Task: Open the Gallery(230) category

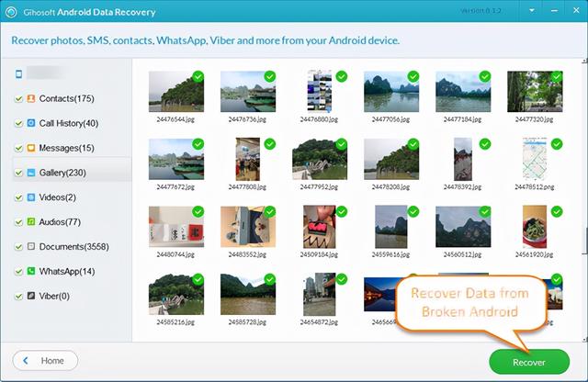Action: 62,173
